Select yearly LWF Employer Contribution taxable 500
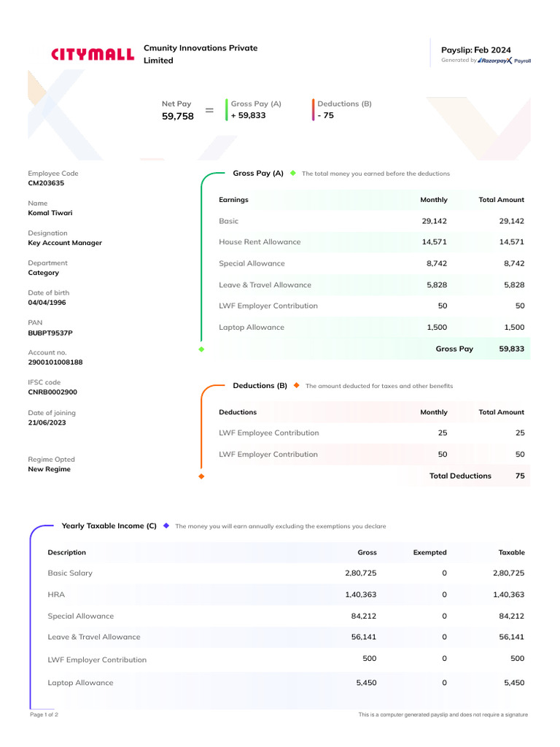Viewport: 560px width, 747px height. click(517, 659)
